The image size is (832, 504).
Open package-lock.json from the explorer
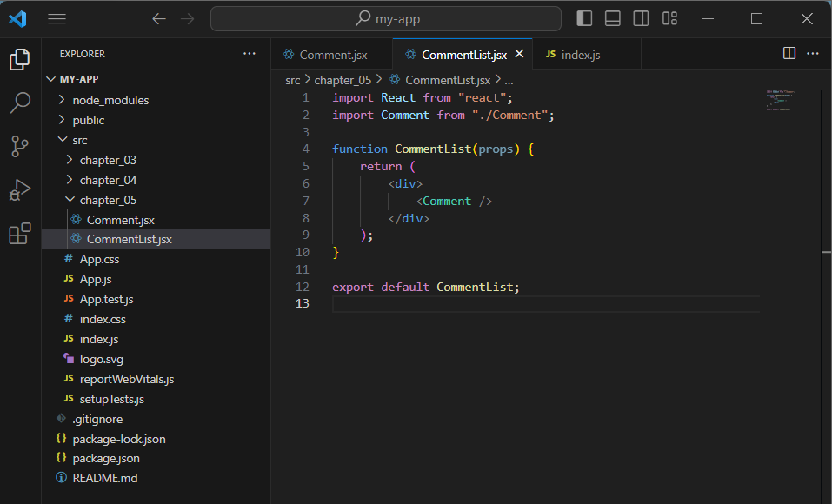tap(156, 439)
